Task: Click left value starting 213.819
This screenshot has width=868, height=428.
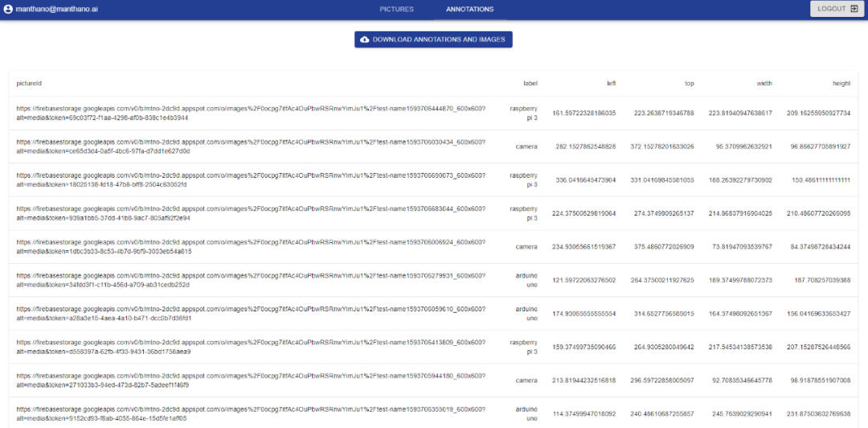Action: point(584,381)
